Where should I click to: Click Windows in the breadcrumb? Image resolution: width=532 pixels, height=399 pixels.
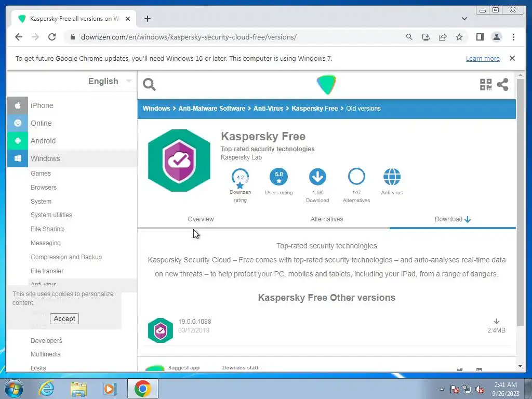tap(156, 109)
